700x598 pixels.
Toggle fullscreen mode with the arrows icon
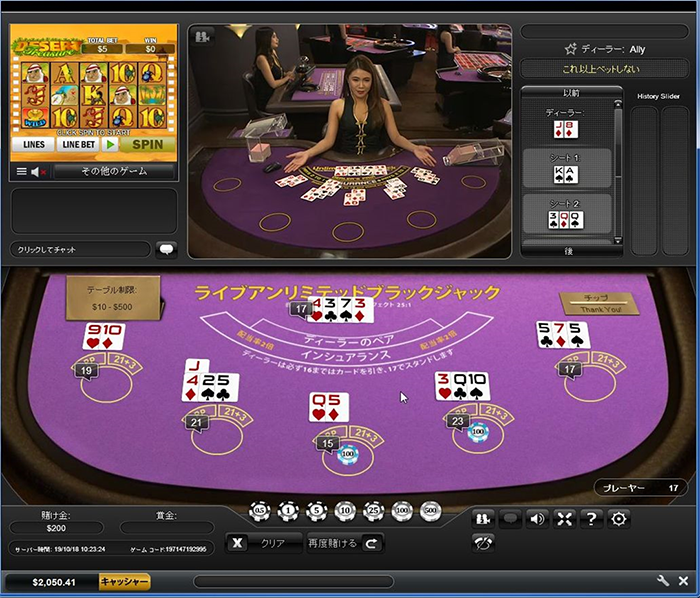coord(565,518)
